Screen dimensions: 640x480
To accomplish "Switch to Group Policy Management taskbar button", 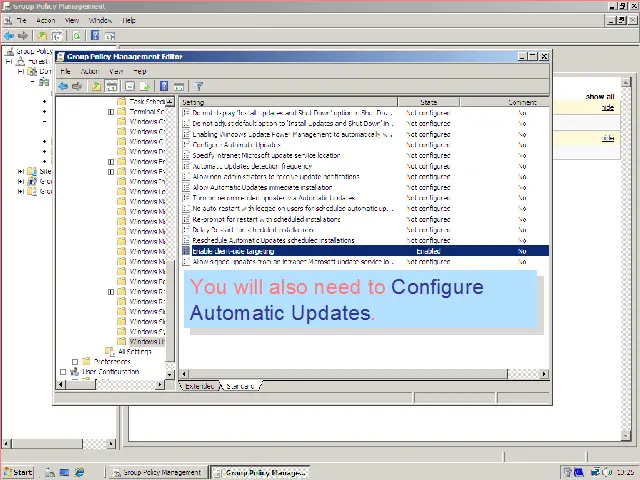I will 158,473.
